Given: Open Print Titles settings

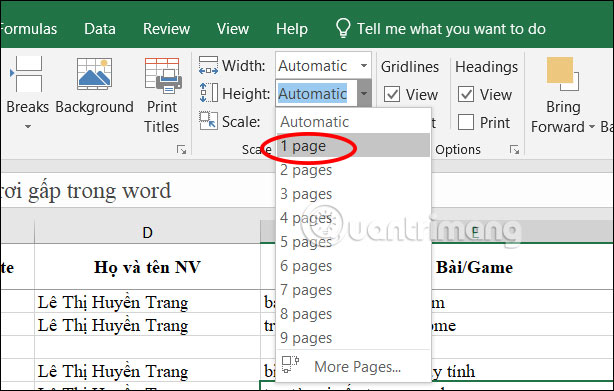Looking at the screenshot, I should 163,76.
